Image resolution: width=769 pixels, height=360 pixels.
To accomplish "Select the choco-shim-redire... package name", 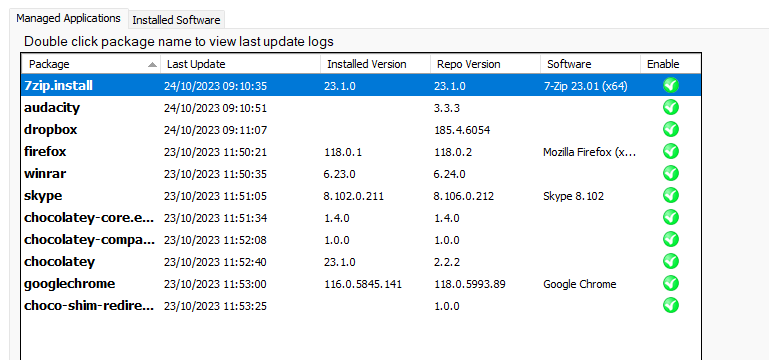I will pos(89,306).
